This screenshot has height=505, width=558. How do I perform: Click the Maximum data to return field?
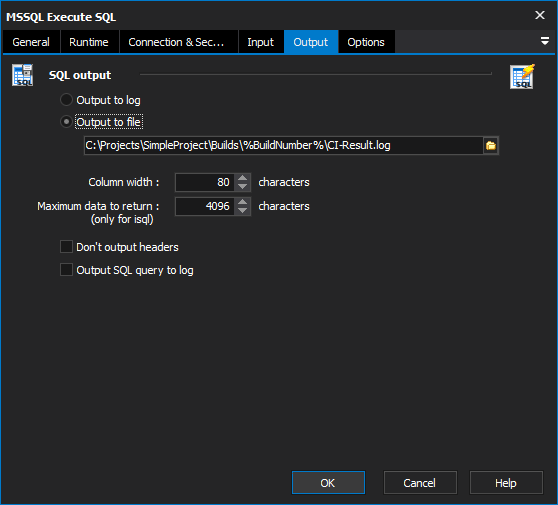(205, 206)
